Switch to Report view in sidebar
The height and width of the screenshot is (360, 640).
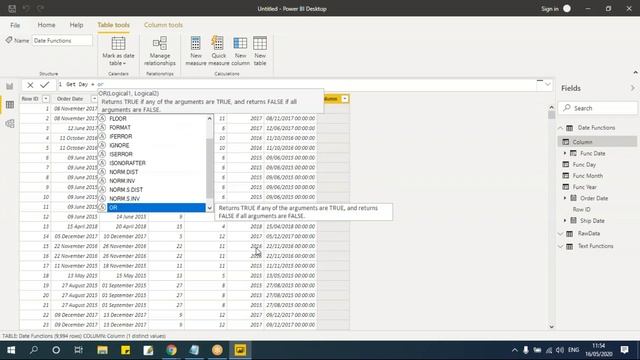10,86
